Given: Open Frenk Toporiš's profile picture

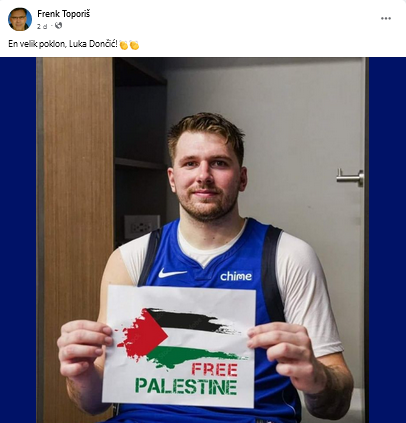Looking at the screenshot, I should click(20, 19).
